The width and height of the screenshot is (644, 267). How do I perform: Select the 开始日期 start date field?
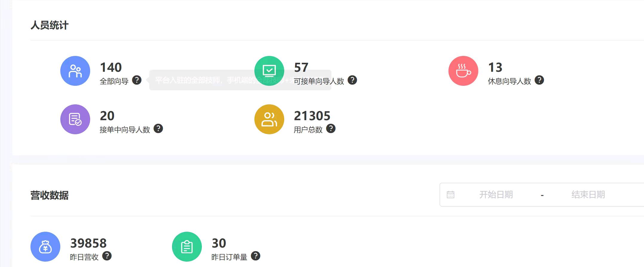[496, 195]
